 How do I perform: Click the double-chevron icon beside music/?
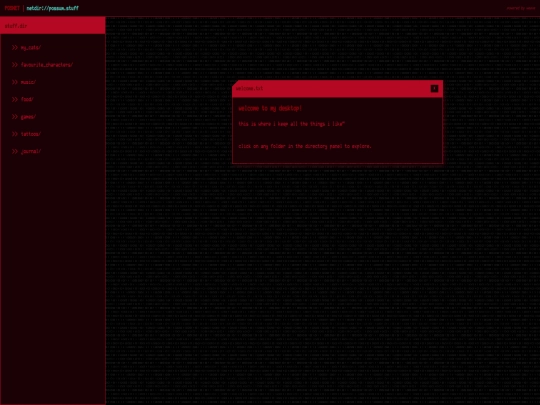[x=15, y=82]
